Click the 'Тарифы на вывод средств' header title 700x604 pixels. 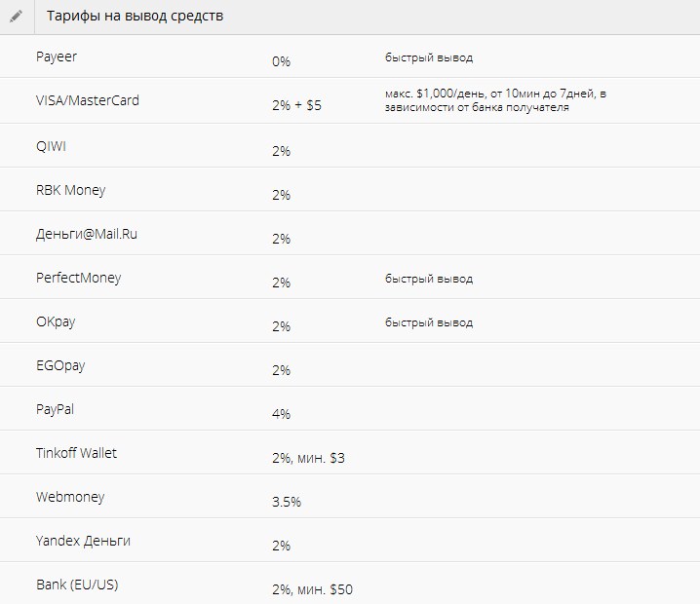[135, 16]
